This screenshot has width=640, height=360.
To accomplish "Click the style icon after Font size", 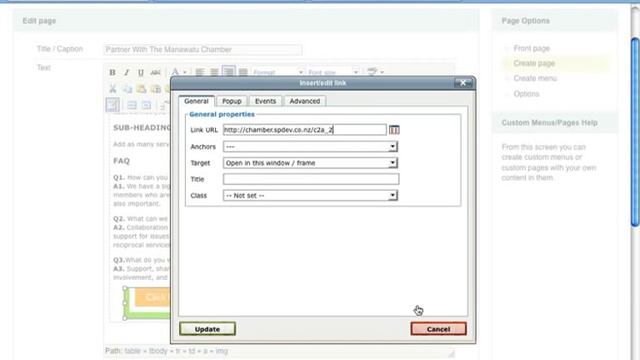I will click(x=372, y=72).
